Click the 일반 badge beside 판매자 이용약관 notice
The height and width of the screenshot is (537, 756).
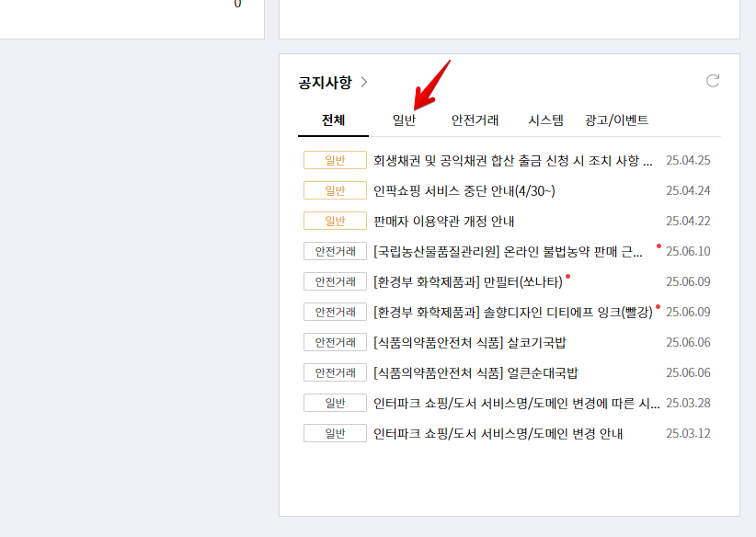pyautogui.click(x=335, y=222)
